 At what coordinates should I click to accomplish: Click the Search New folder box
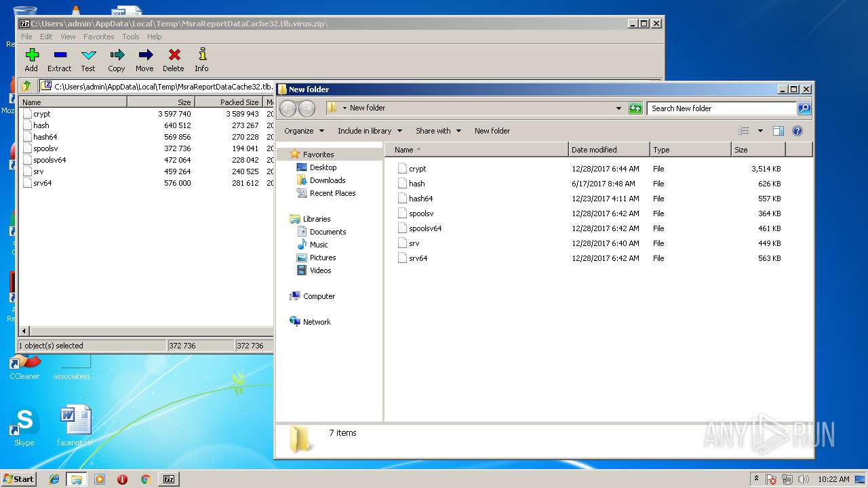tap(722, 108)
